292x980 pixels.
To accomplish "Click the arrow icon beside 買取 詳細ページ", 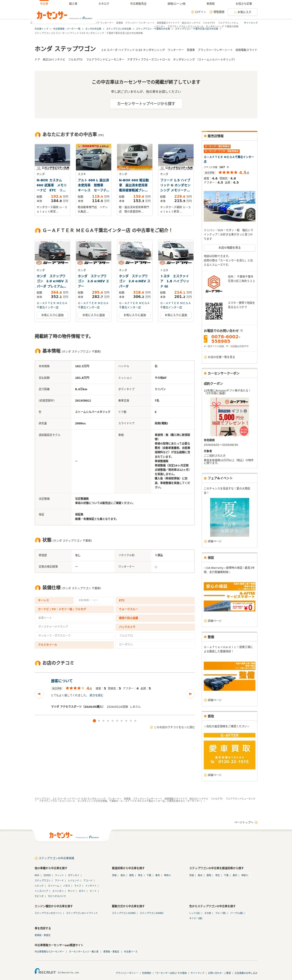I will pos(205,775).
